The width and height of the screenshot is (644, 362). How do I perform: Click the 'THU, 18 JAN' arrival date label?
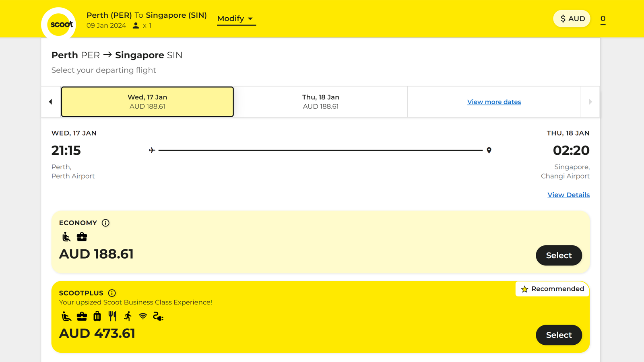click(568, 133)
